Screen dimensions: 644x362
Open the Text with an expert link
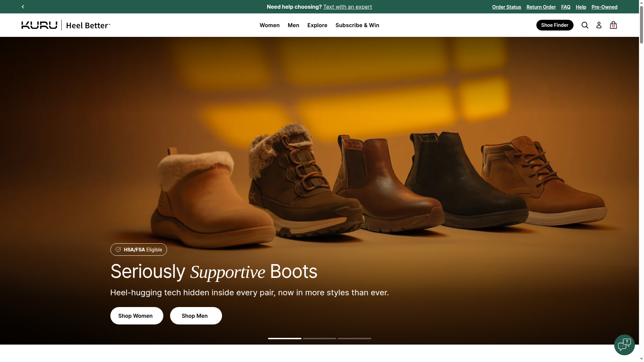(x=347, y=7)
